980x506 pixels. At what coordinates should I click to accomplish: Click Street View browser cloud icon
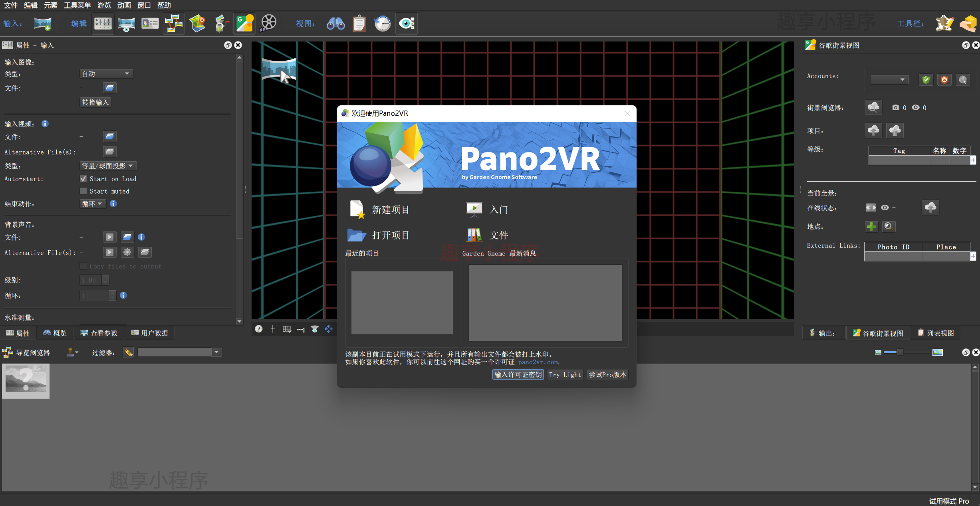(873, 107)
